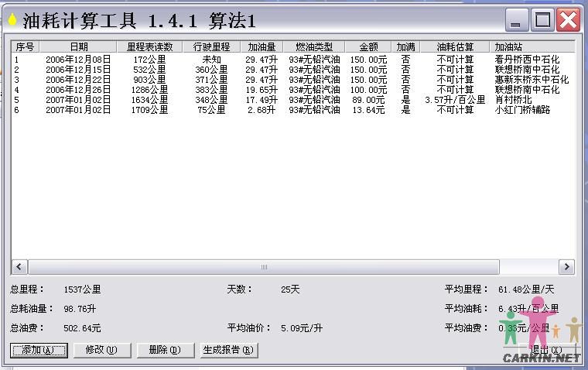Screen dimensions: 588x370
Task: Minimize the 油耗计算工具 window
Action: click(518, 19)
